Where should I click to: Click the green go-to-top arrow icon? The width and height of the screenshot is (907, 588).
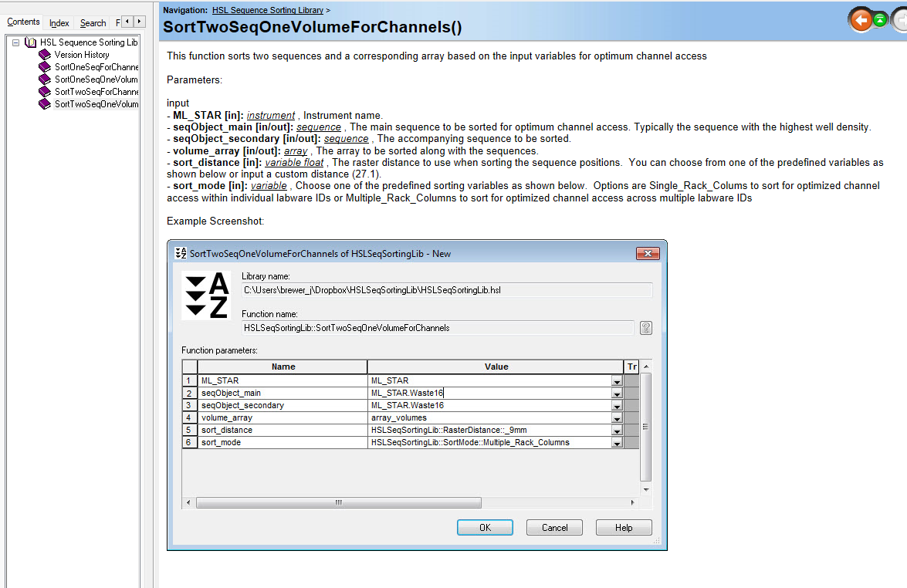pyautogui.click(x=881, y=20)
